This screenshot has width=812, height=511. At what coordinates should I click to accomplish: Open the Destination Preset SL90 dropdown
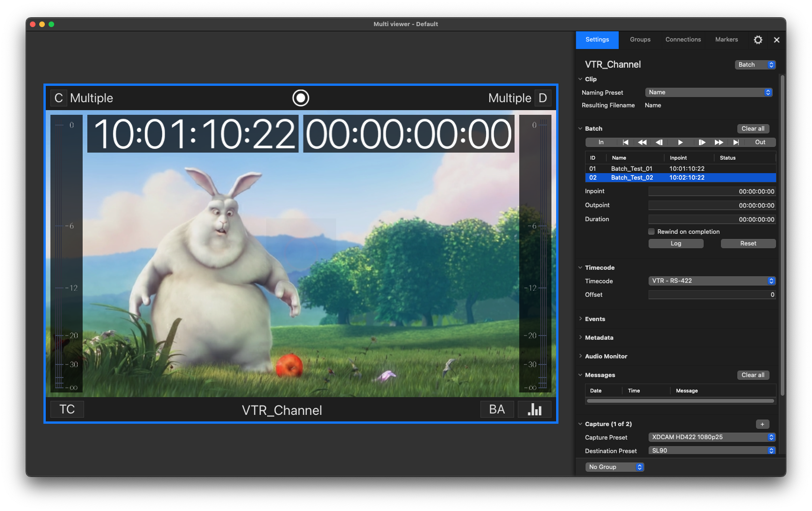tap(712, 451)
